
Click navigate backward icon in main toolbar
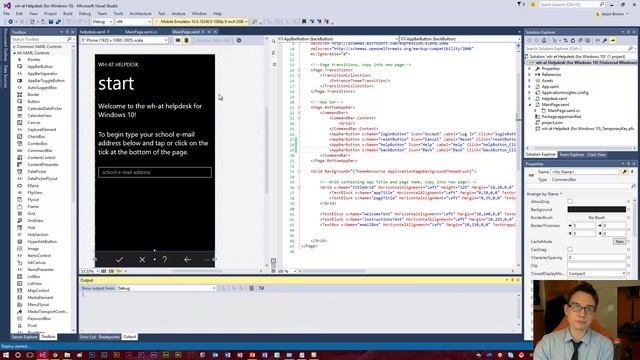11,22
